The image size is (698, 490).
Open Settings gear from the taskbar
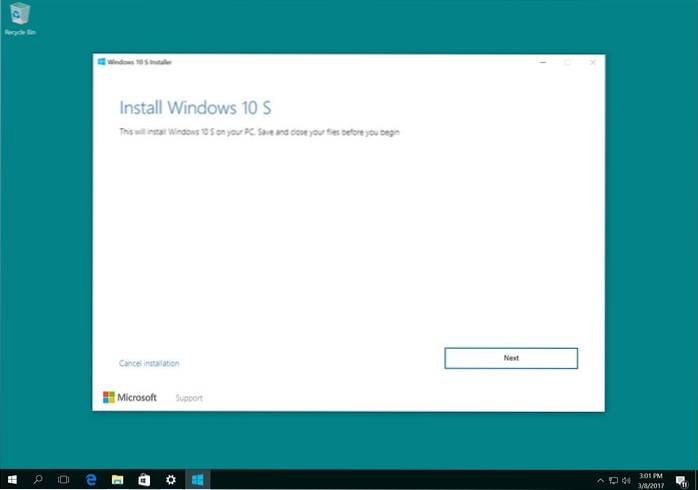tap(171, 480)
